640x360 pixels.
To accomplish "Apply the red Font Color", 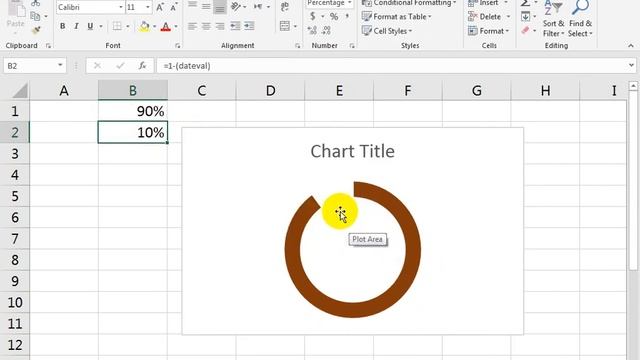I will pyautogui.click(x=166, y=27).
